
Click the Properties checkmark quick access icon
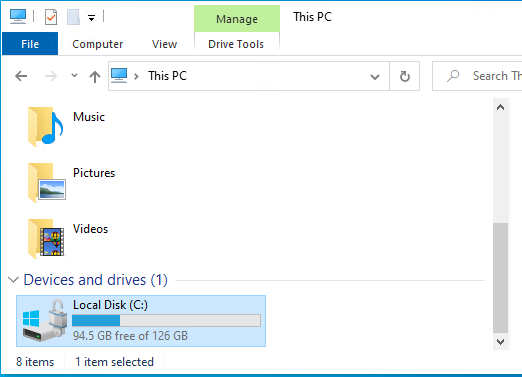coord(51,17)
